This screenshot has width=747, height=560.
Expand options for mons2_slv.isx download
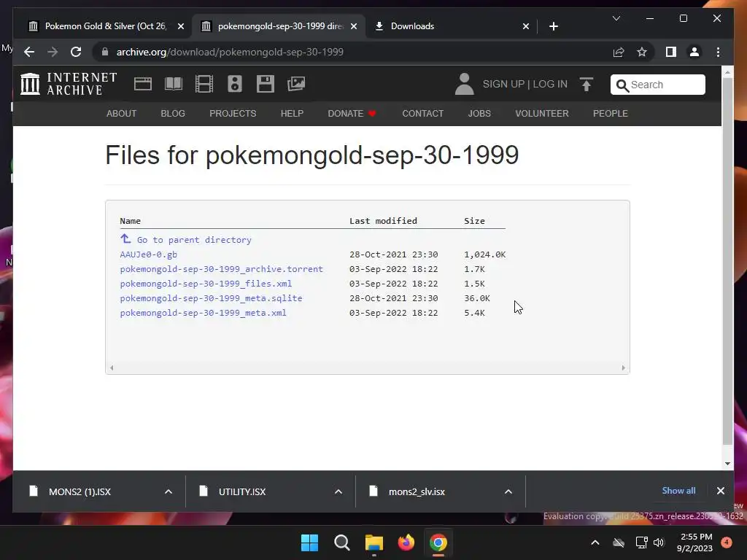point(508,491)
